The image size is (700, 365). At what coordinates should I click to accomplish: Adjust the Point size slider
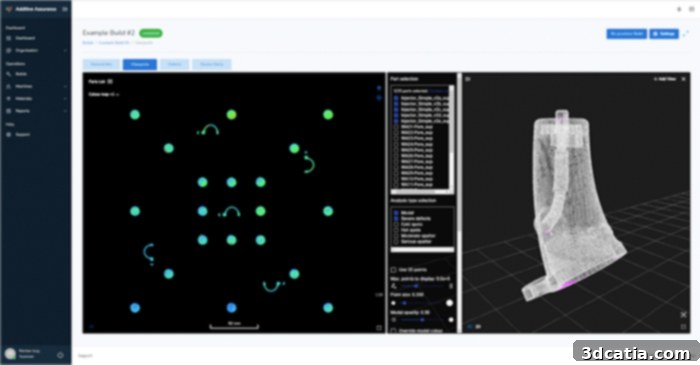[422, 303]
